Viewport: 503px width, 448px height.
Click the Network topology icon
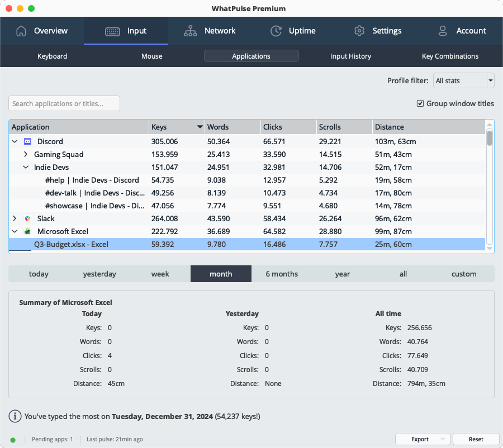point(190,31)
